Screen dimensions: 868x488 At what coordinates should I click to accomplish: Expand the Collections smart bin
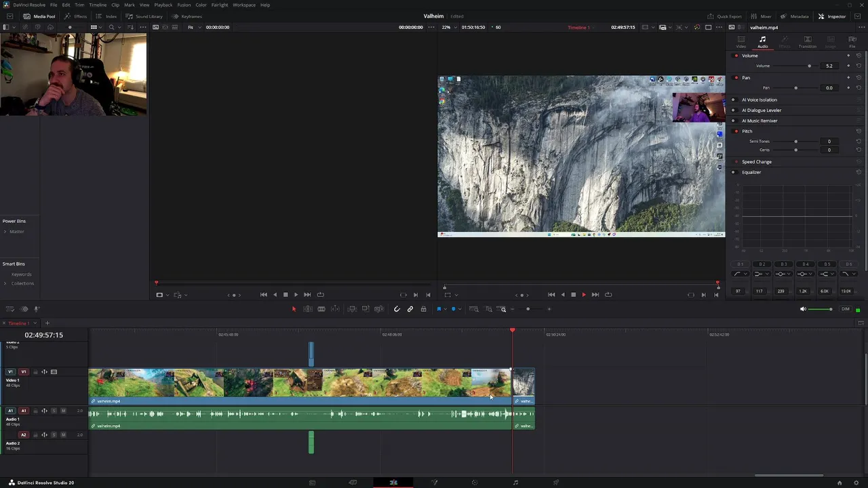coord(5,283)
